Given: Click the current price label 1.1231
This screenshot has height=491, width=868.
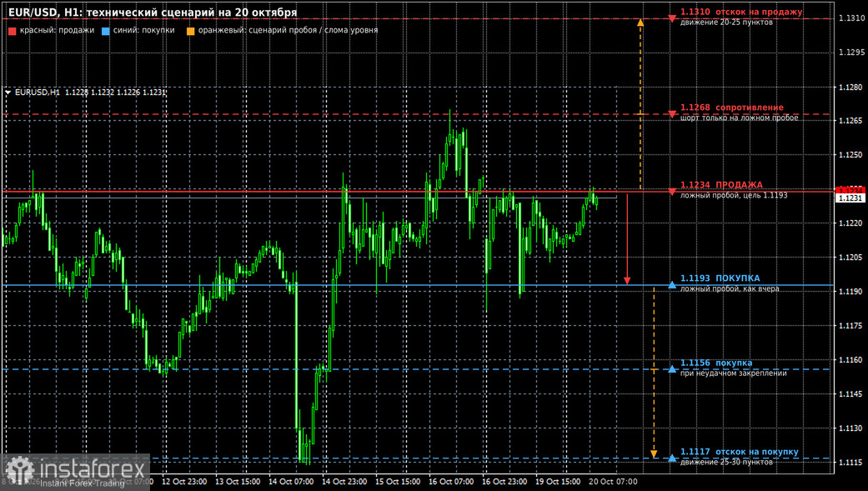Looking at the screenshot, I should (x=850, y=198).
